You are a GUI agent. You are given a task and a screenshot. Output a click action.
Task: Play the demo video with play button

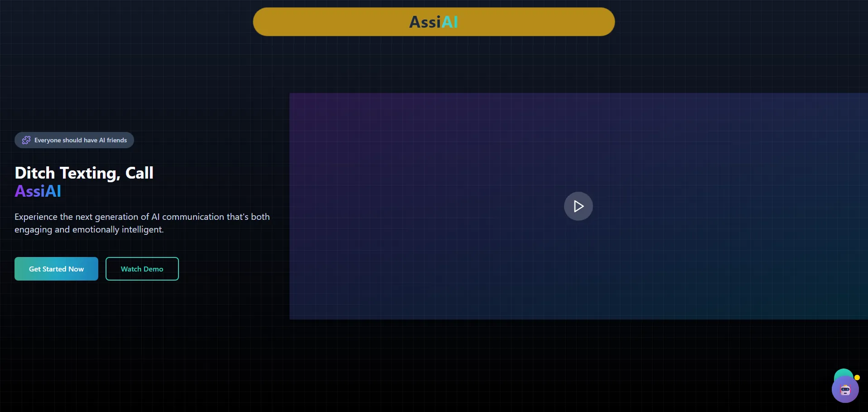[578, 206]
